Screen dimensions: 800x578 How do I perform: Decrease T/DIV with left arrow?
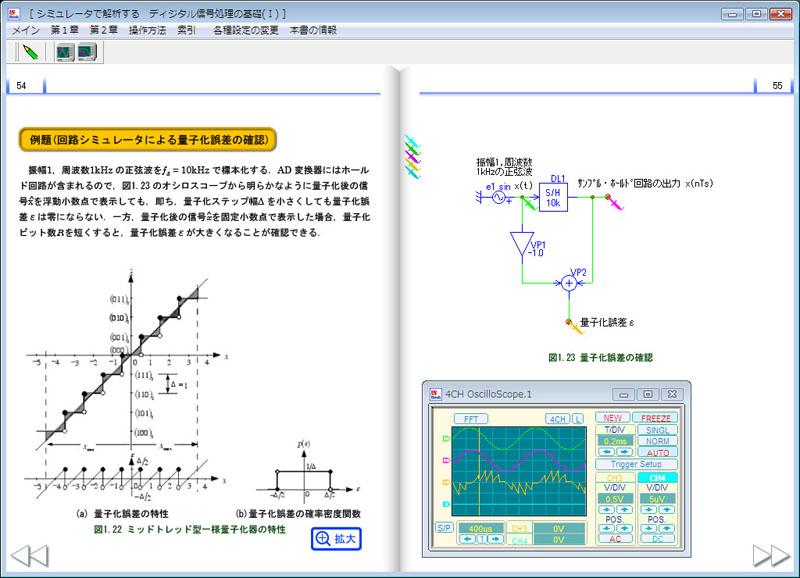(x=607, y=452)
